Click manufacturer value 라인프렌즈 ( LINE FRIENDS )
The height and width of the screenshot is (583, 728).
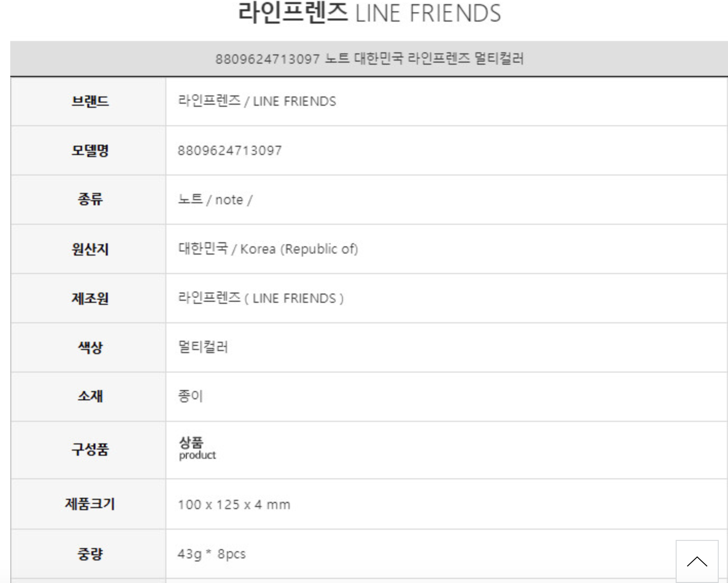coord(260,298)
